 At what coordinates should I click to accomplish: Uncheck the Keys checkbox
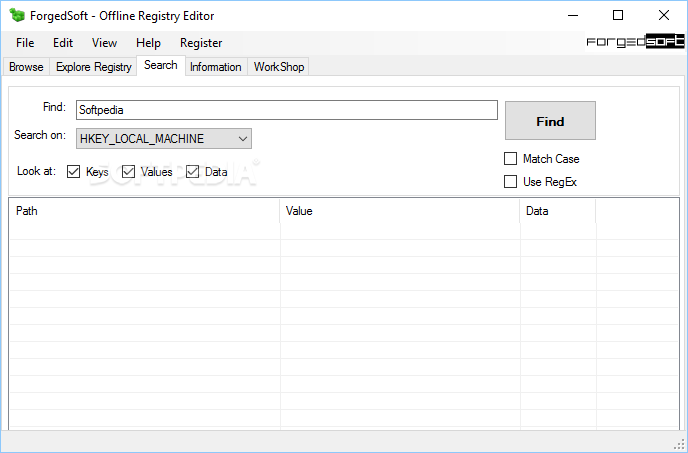[x=73, y=172]
